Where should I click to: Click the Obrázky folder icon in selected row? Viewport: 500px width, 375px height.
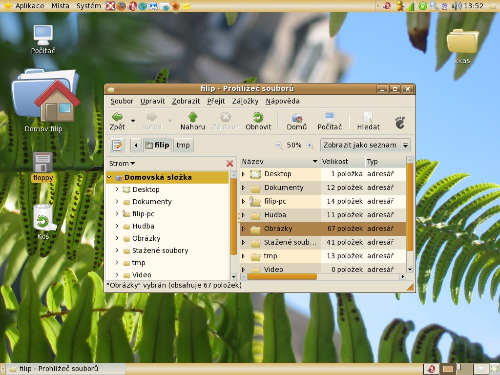255,229
